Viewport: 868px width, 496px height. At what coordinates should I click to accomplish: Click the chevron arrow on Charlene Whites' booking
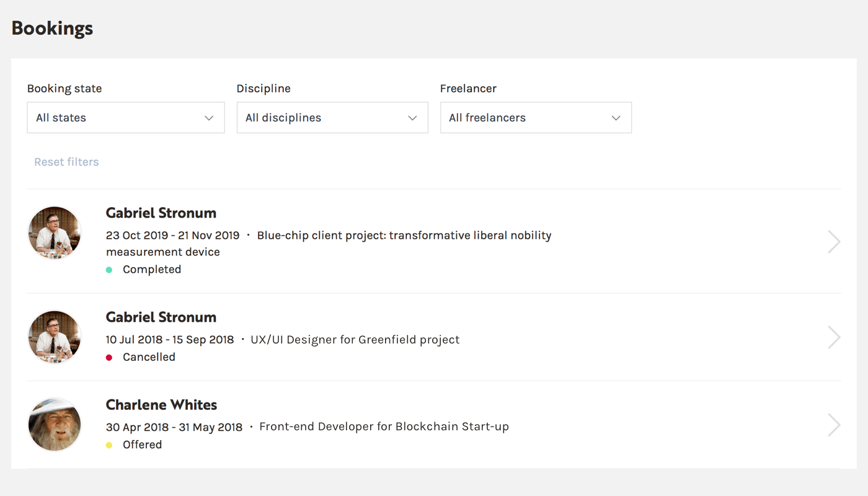click(834, 425)
